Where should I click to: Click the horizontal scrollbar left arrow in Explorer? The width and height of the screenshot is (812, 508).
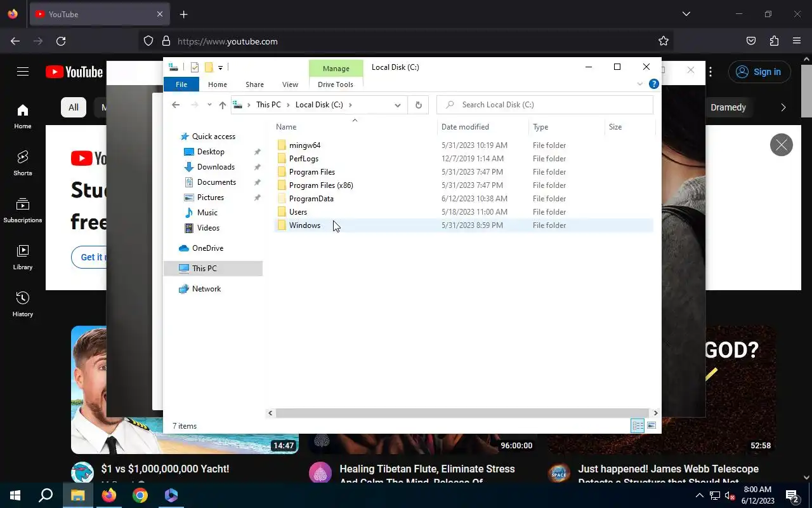click(270, 413)
